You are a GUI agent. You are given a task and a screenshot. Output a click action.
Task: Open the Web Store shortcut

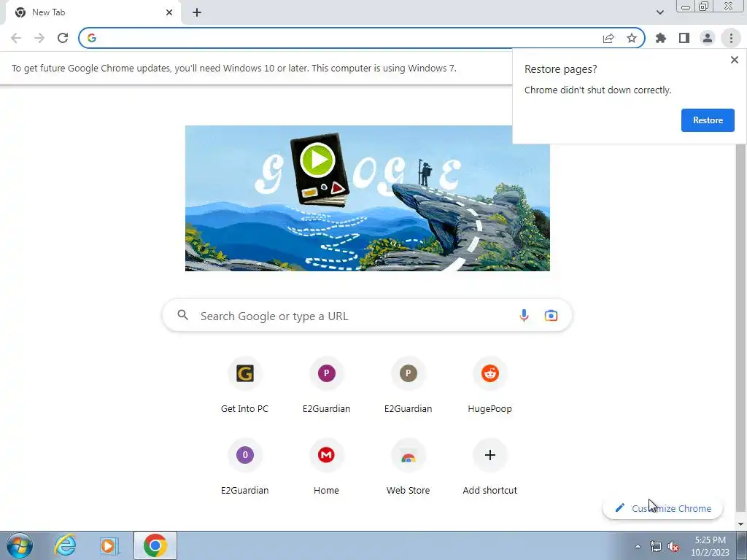click(409, 467)
